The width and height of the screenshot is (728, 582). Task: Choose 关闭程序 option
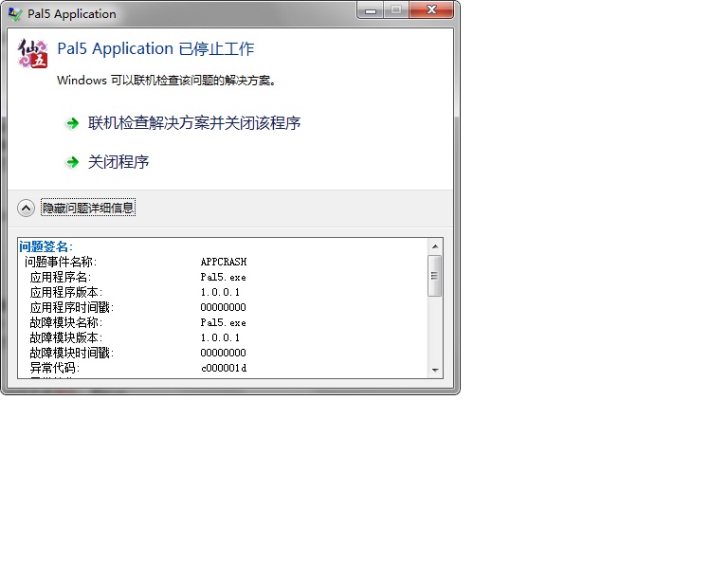pyautogui.click(x=118, y=162)
